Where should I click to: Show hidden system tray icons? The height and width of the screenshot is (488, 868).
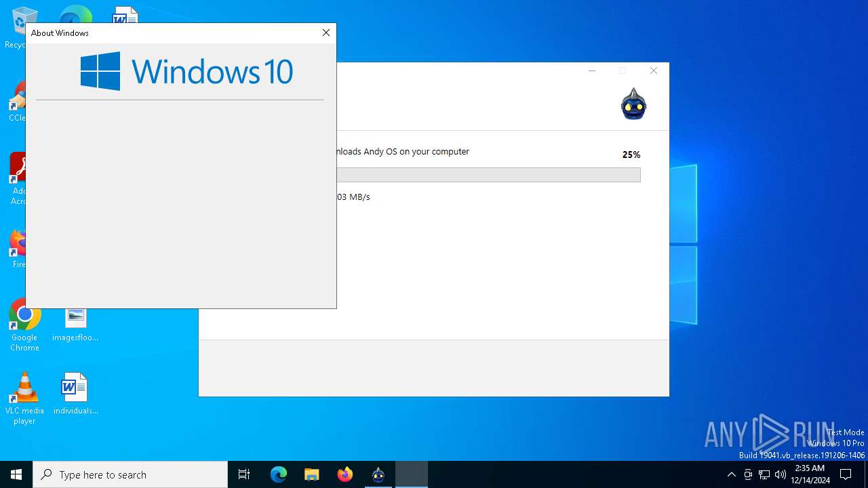(x=731, y=474)
